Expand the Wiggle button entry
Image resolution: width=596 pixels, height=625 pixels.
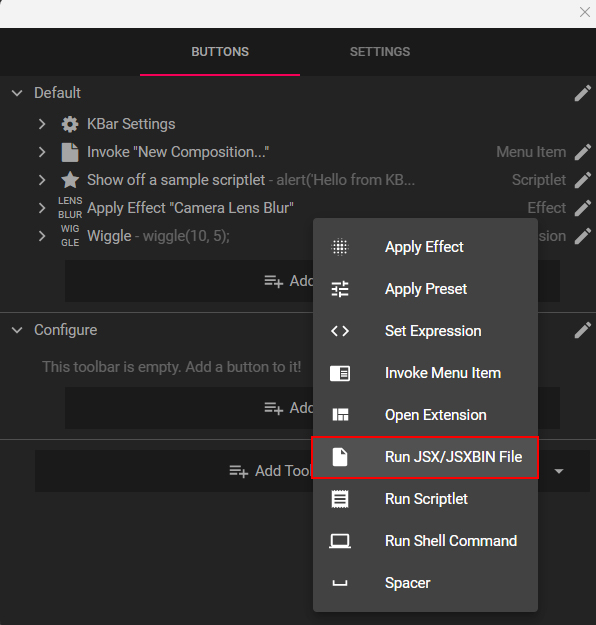tap(42, 236)
